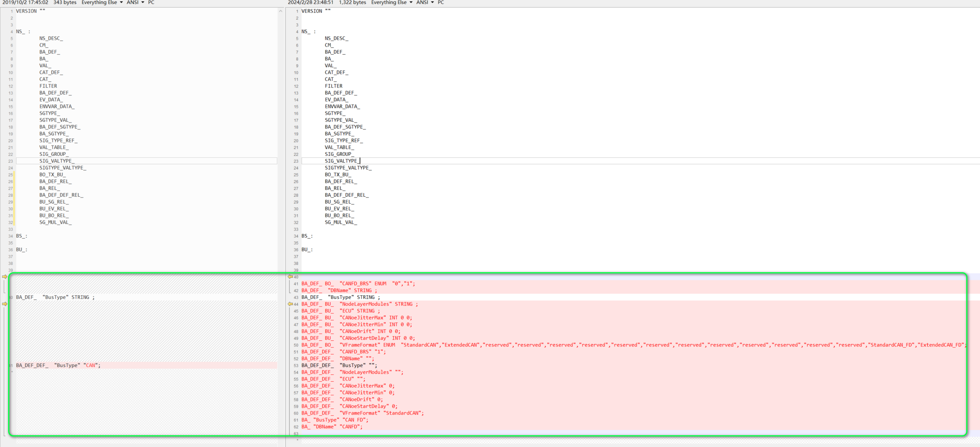Select left pane line BA_DEF_ "BusType" STRING
Screen dimensions: 980x447
[x=56, y=297]
